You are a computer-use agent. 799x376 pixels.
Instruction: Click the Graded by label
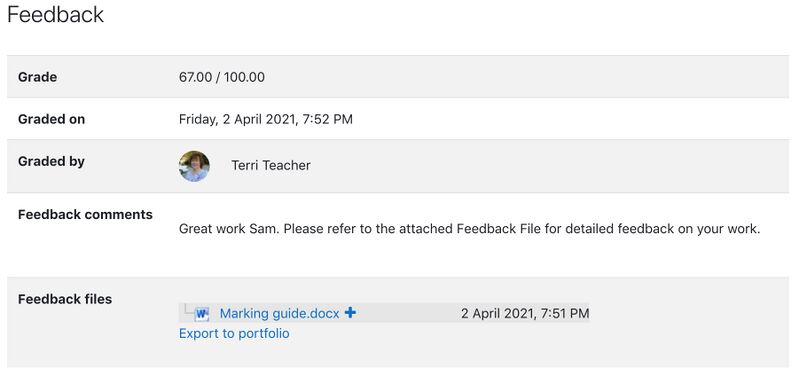pyautogui.click(x=51, y=162)
